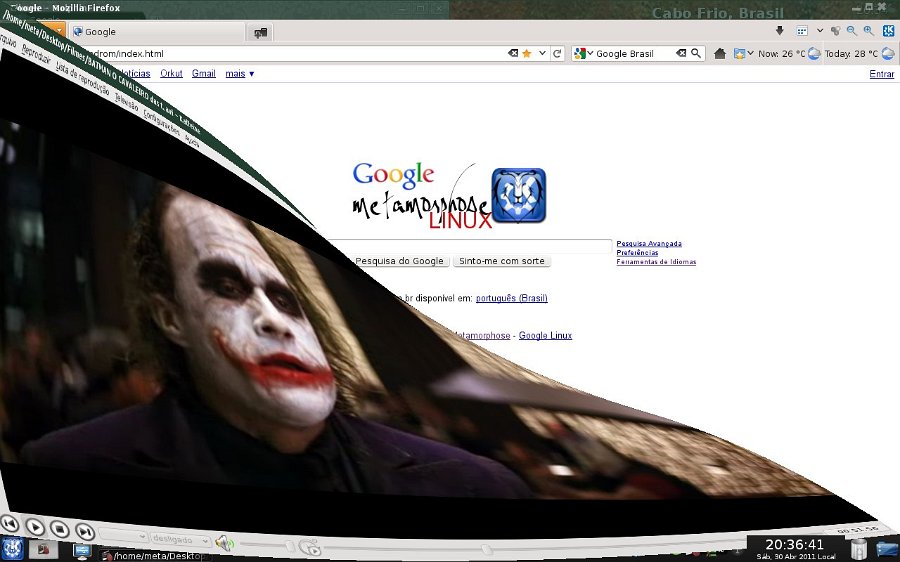Screen dimensions: 900x562
Task: Open Kaffeine 'Lista de reprodução' menu
Action: click(x=83, y=77)
